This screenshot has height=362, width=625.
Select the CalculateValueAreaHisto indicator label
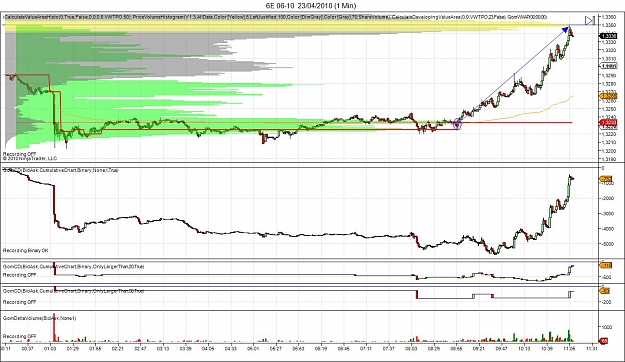click(x=67, y=17)
